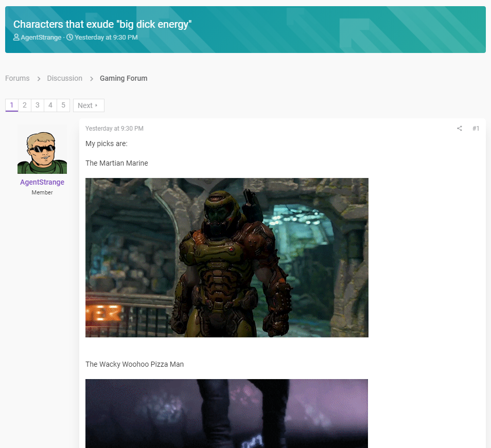Screen dimensions: 491x448
Task: Click the AgentStrange author link in the thread header
Action: point(41,37)
